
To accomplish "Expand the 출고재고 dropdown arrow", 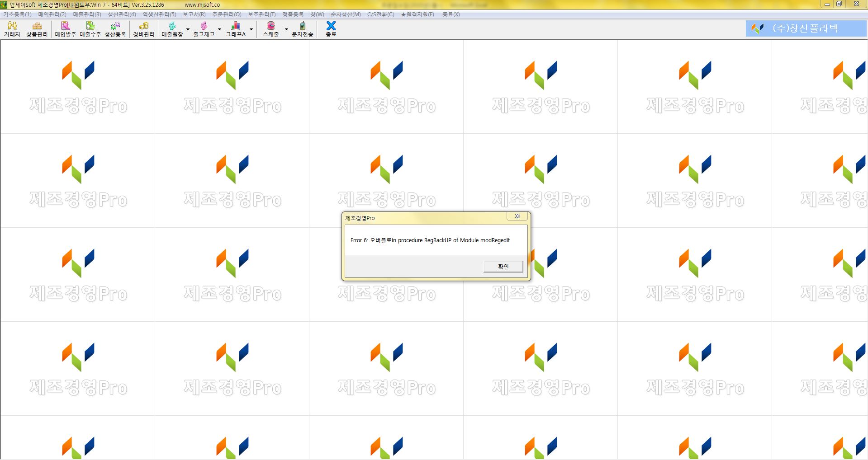I will 220,29.
